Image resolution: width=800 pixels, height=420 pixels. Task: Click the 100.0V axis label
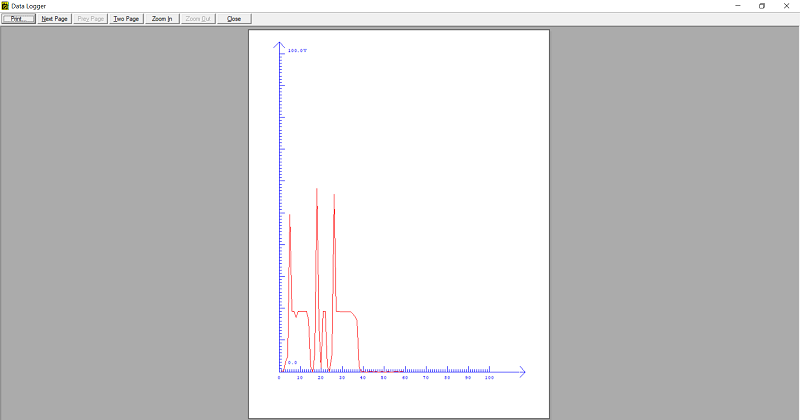(x=297, y=51)
